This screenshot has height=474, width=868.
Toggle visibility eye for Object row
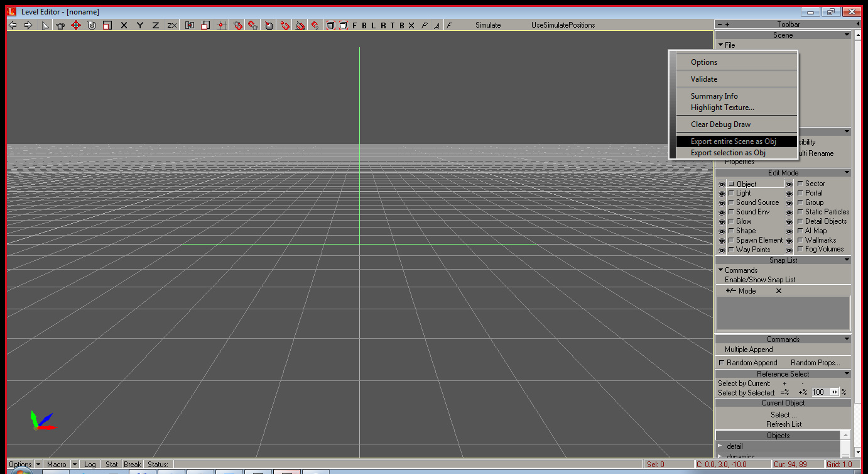(722, 185)
